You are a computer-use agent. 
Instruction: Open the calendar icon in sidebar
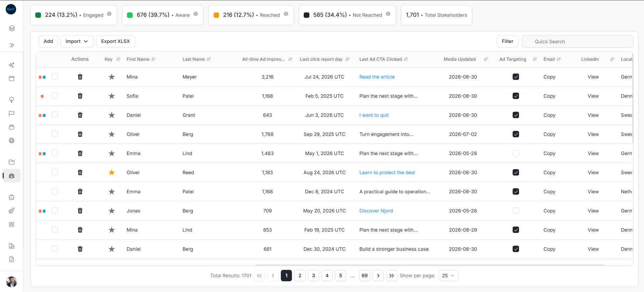click(12, 79)
